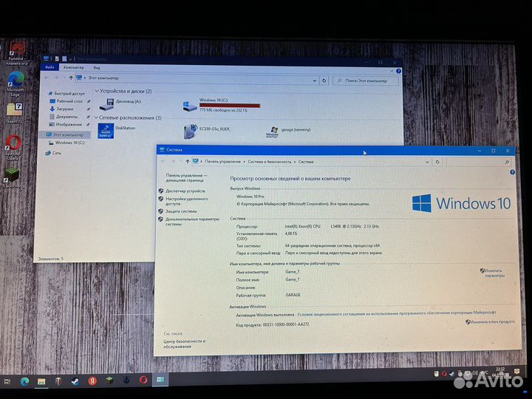This screenshot has width=532, height=399.
Task: Collapse the 'Сетевые расположения' group
Action: coord(96,117)
